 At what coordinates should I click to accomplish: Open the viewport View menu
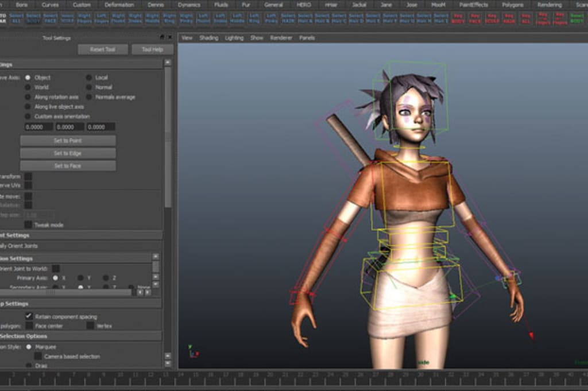(187, 38)
